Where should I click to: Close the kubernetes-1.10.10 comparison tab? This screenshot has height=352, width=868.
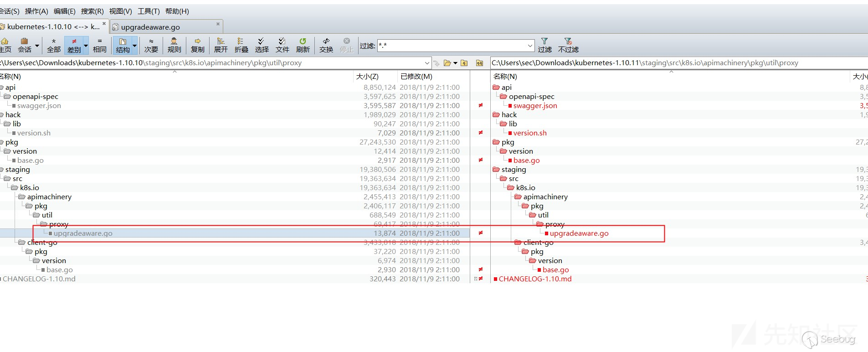coord(104,24)
